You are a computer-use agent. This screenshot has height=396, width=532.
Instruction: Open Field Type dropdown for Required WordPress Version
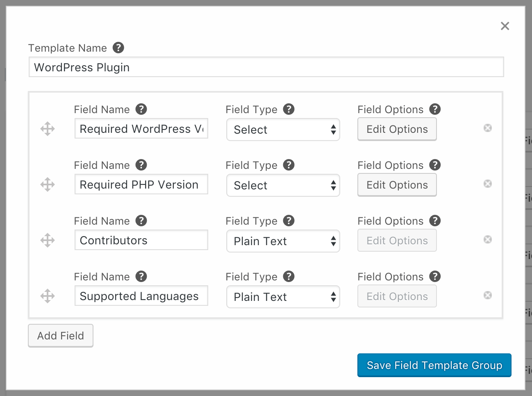(x=283, y=130)
